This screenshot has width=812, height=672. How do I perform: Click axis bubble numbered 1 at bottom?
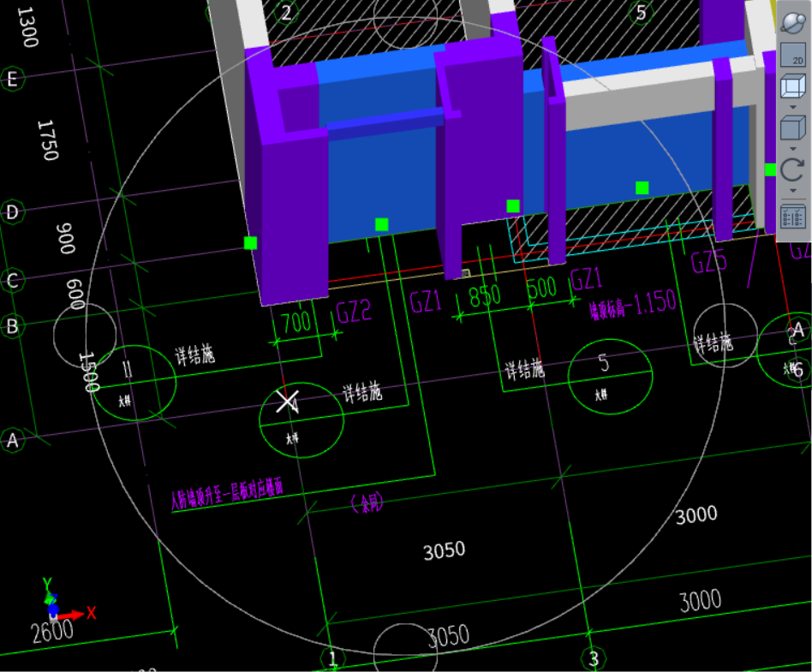(333, 658)
